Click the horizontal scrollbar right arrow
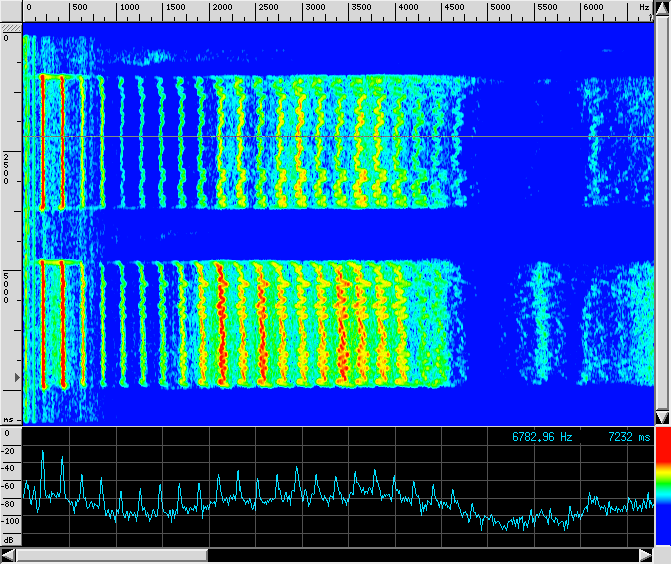The image size is (671, 564). pyautogui.click(x=646, y=555)
